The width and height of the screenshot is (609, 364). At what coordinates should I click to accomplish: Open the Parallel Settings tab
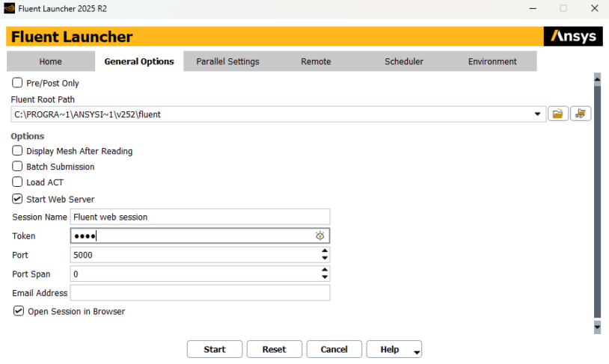point(227,61)
